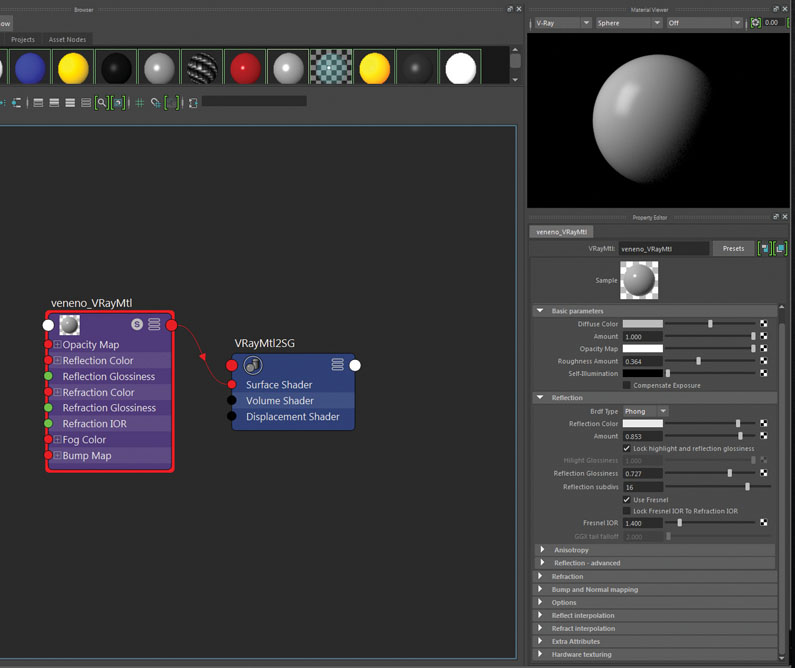Open the V-Ray renderer dropdown
The image size is (795, 668).
pos(563,23)
